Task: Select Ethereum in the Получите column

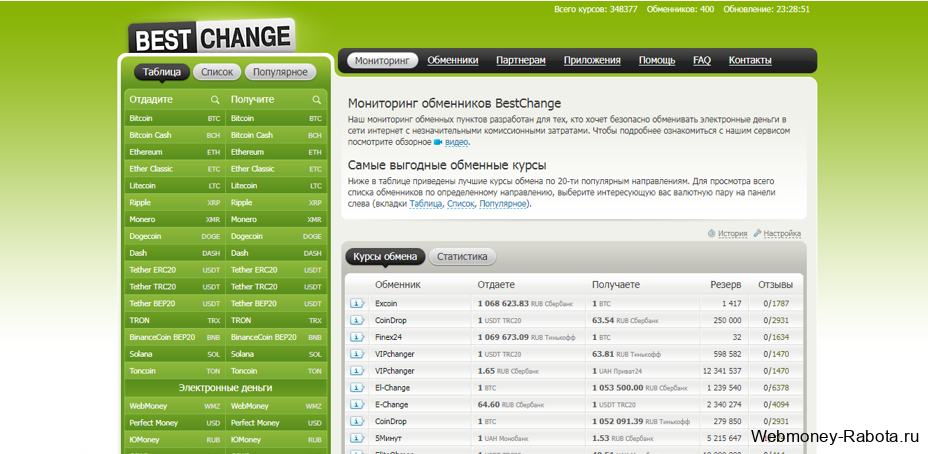Action: (276, 152)
